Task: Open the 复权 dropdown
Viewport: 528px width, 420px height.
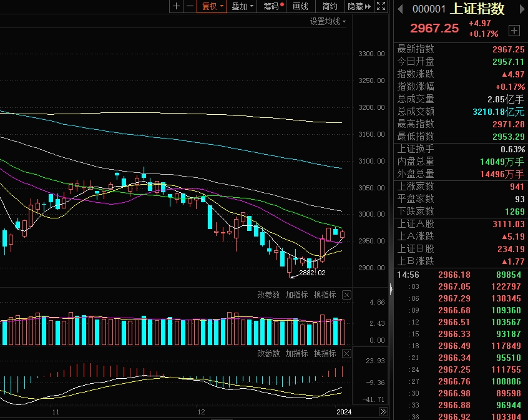Action: 212,6
